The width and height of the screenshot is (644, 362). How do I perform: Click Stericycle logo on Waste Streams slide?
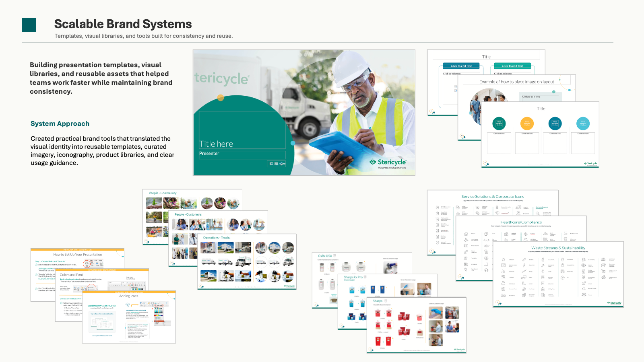point(614,303)
